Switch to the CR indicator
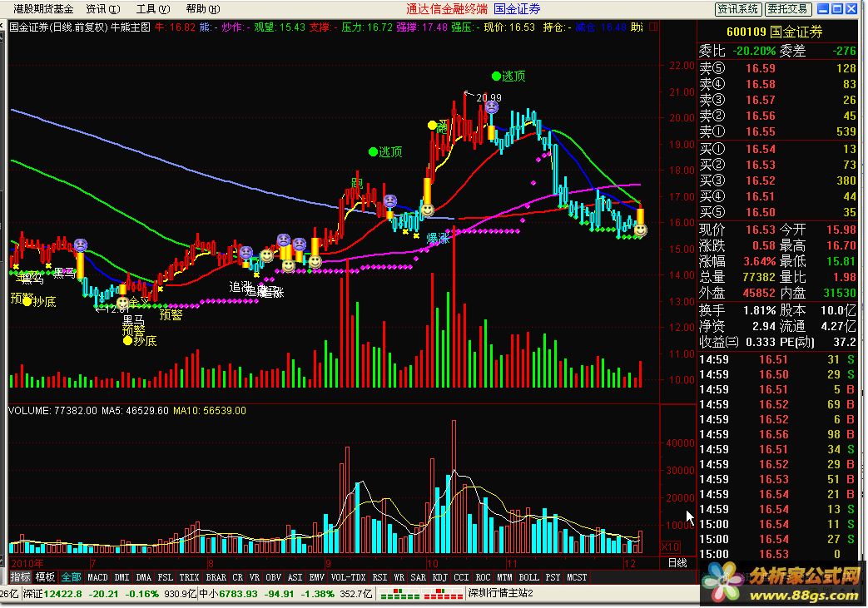The width and height of the screenshot is (868, 608). click(237, 577)
